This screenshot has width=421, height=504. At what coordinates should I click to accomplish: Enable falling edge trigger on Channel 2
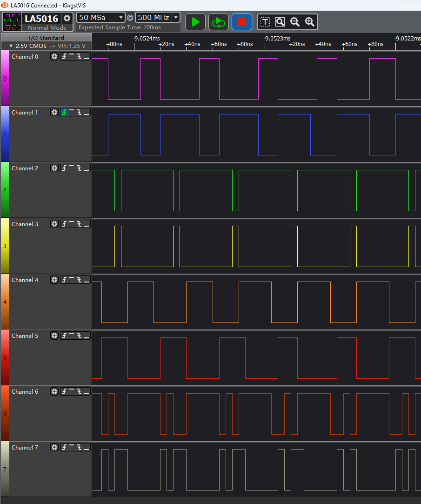[79, 168]
